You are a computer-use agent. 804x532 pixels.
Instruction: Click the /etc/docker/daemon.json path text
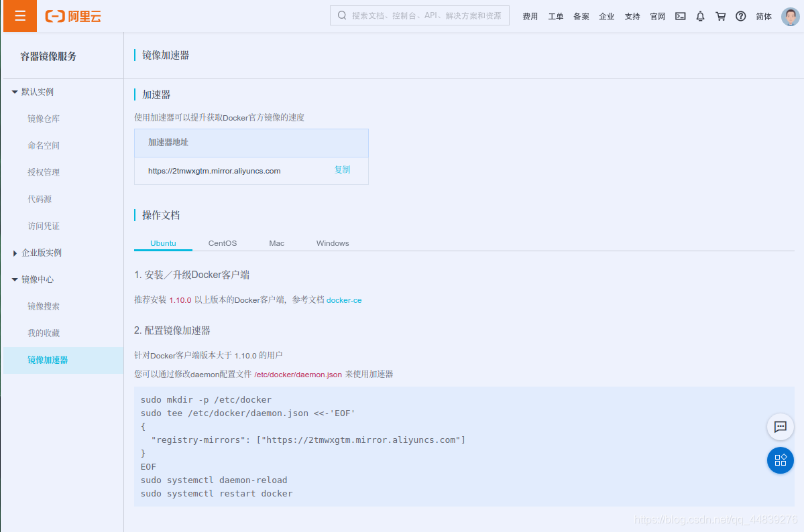(x=298, y=375)
